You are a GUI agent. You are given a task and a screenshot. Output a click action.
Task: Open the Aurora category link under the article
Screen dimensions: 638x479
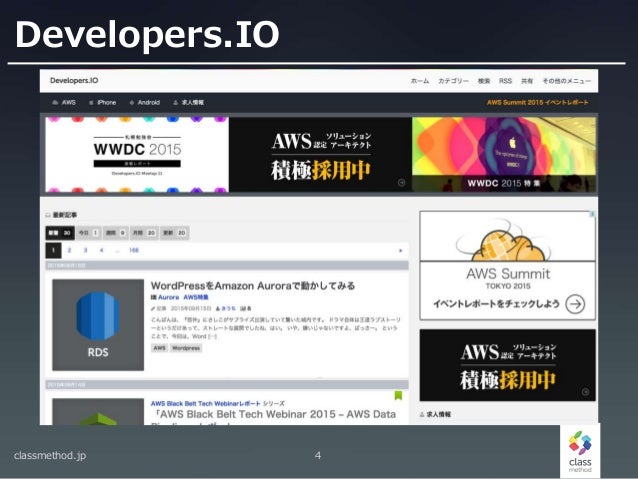168,297
